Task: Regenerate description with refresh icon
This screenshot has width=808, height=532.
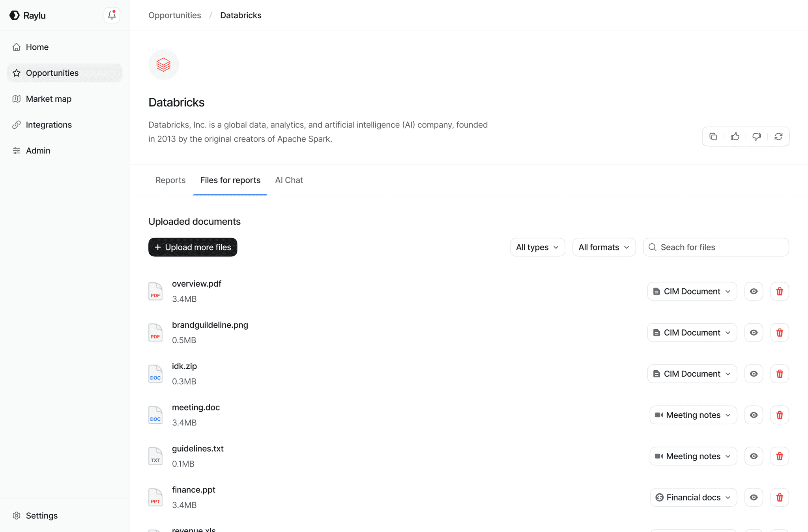Action: (778, 136)
